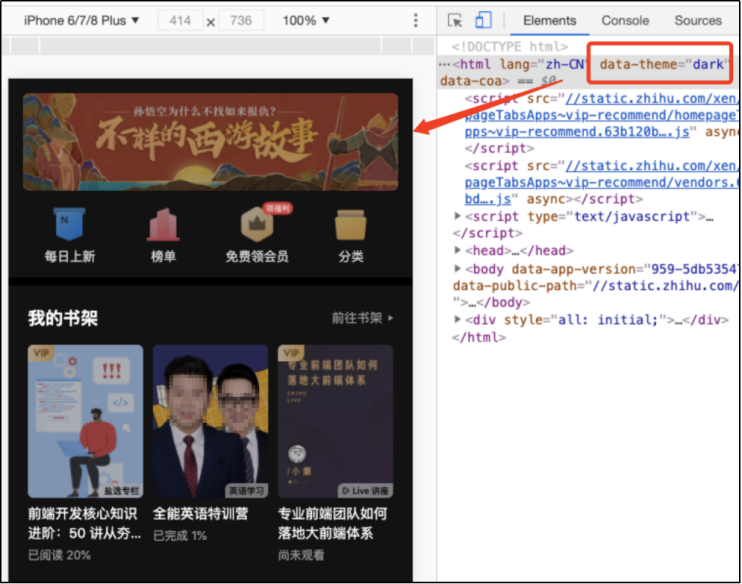Click the 前端开发核心知识进阶 title text
This screenshot has width=742, height=584.
(x=84, y=523)
